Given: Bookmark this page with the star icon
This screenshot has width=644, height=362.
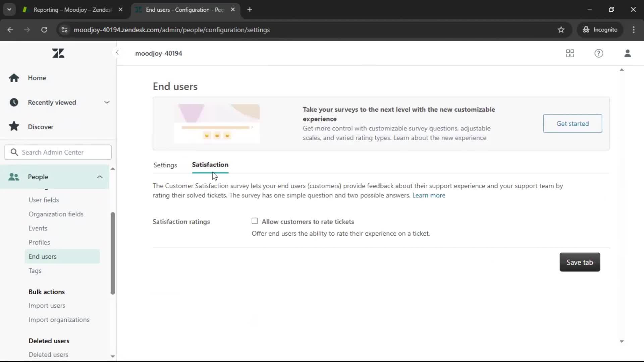Looking at the screenshot, I should (561, 30).
